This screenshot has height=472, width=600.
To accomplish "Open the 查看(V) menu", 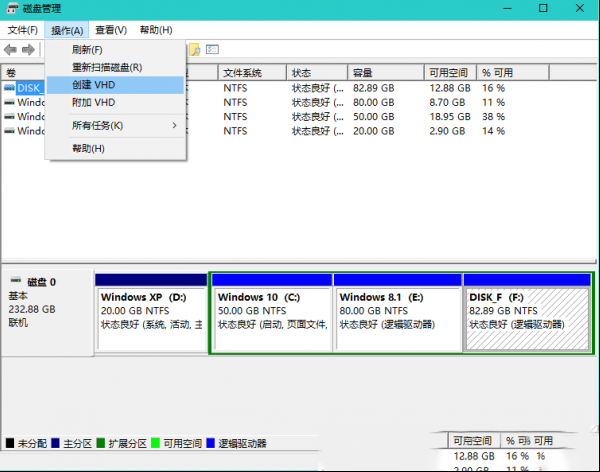I will click(111, 30).
